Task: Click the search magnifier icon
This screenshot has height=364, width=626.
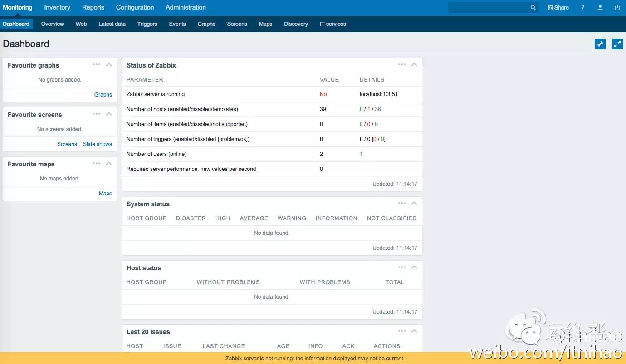Action: pos(533,8)
